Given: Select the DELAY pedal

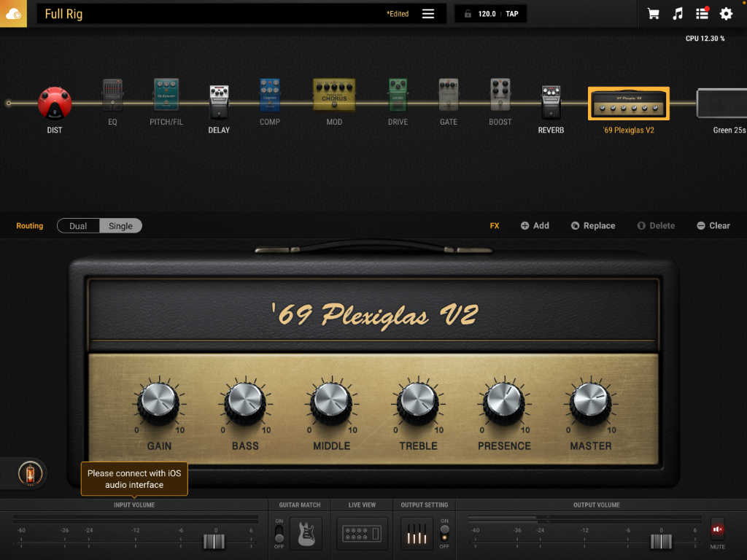Looking at the screenshot, I should coord(219,102).
